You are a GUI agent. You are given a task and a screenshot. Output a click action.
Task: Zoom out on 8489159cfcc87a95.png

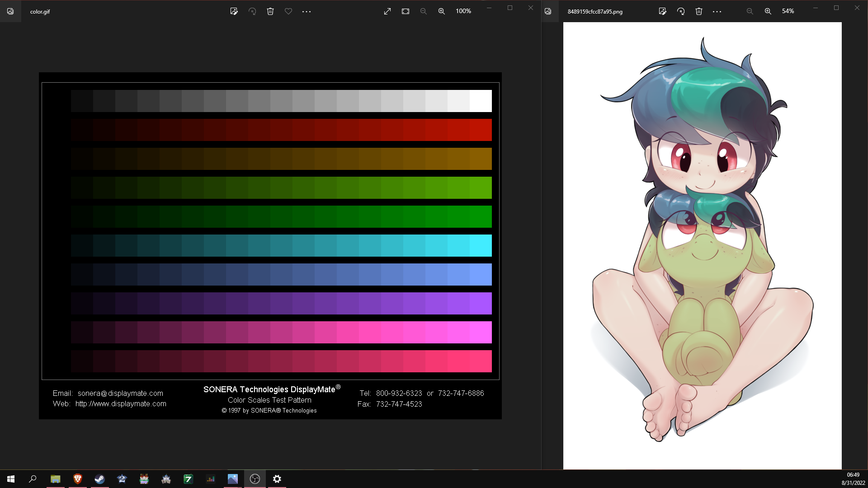750,11
